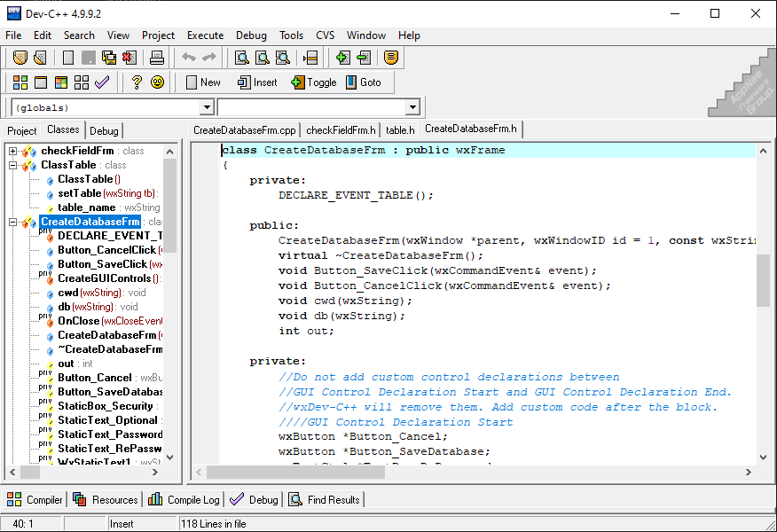Open the Find Results bottom tab
This screenshot has width=777, height=532.
tap(325, 500)
